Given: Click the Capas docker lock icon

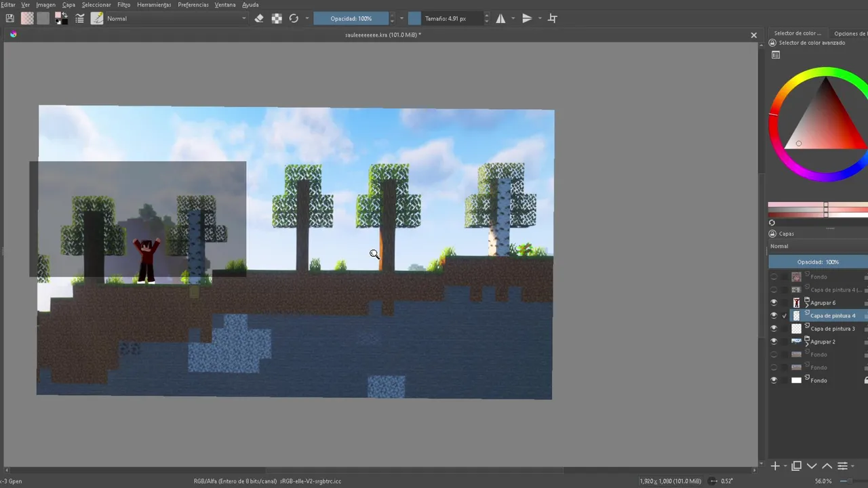Looking at the screenshot, I should tap(772, 234).
